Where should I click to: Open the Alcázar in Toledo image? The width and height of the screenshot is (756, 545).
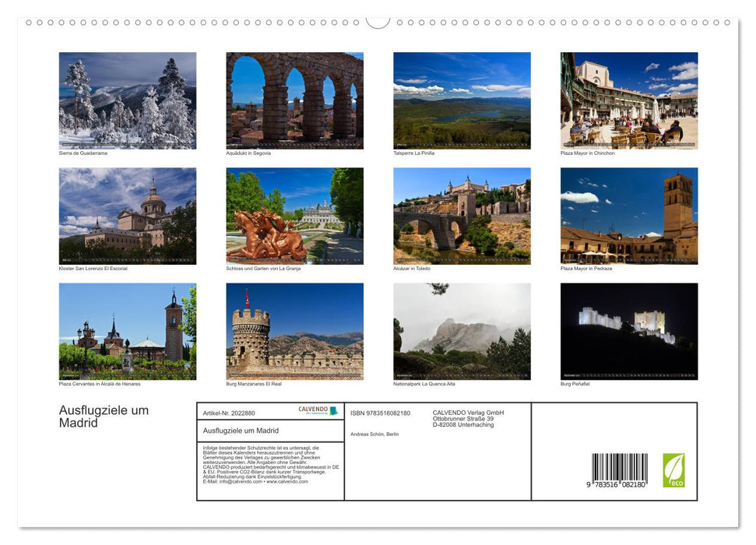[462, 215]
